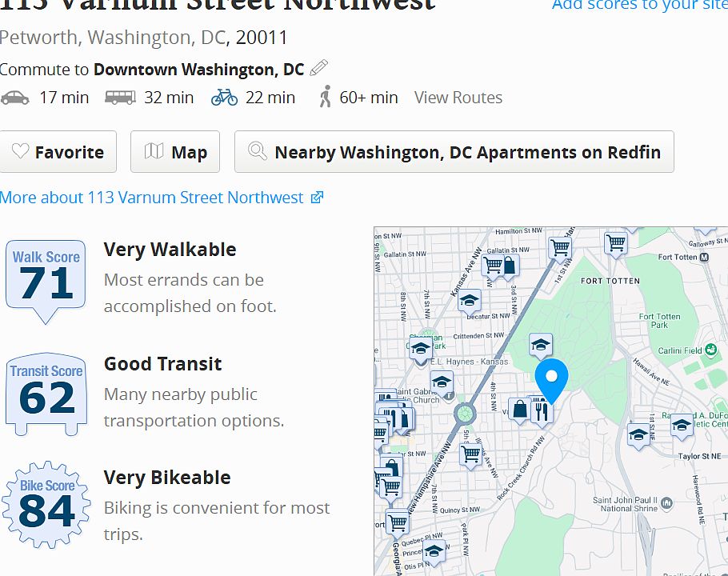This screenshot has height=576, width=728.
Task: Open the View Routes link
Action: point(458,98)
